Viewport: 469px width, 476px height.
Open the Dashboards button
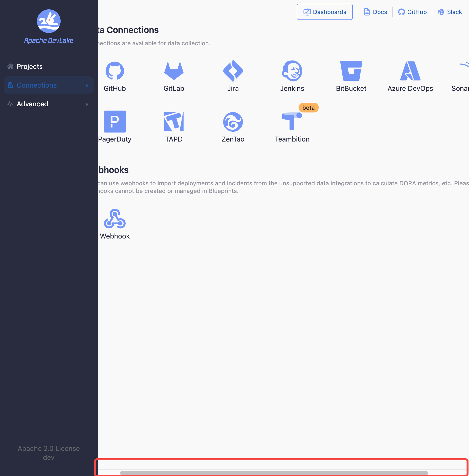coord(325,12)
